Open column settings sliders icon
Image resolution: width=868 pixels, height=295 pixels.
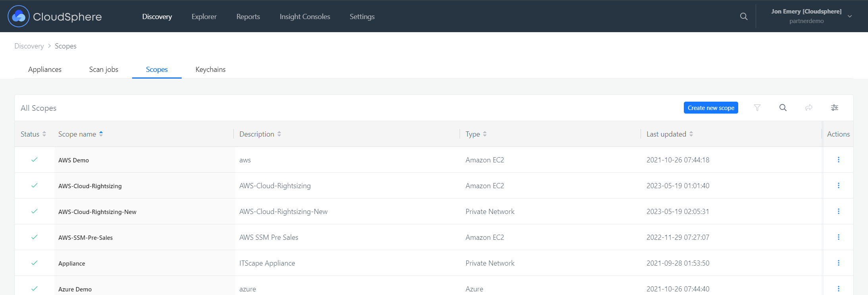pos(835,108)
